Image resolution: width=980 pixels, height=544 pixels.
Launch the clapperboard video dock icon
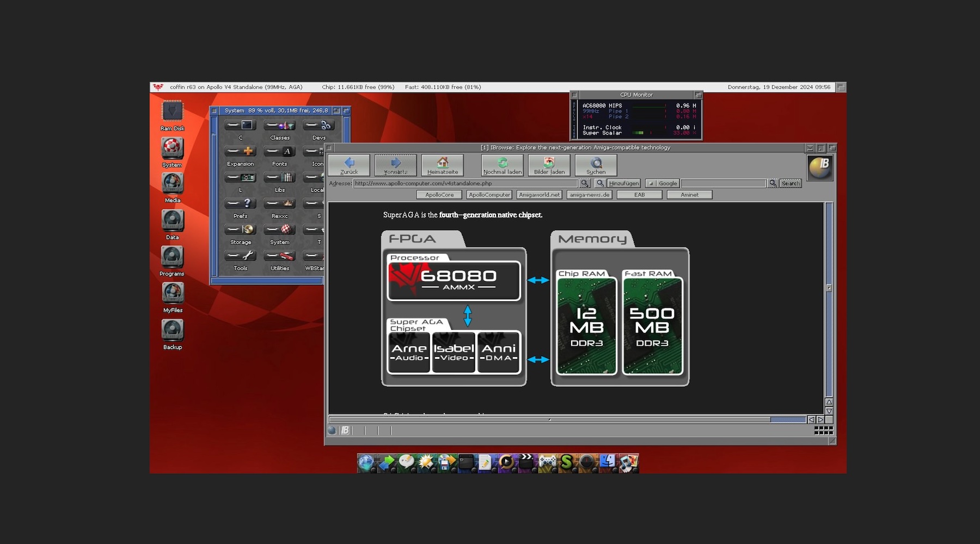click(526, 463)
